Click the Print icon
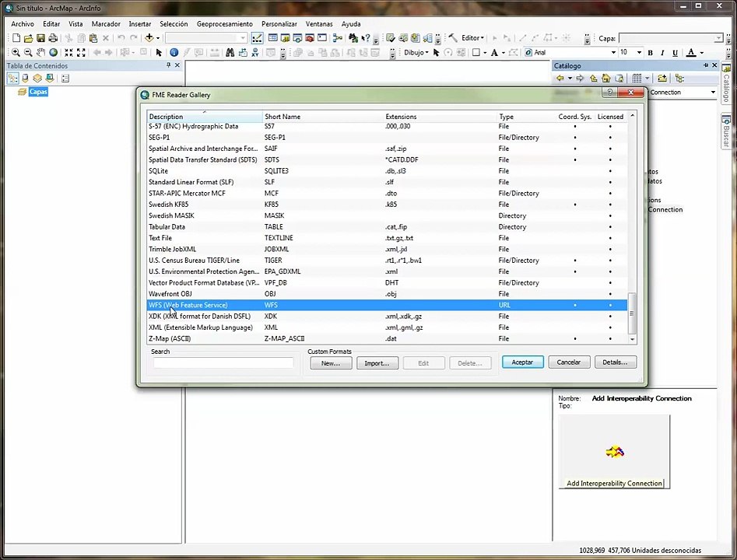The image size is (737, 560). pos(53,38)
